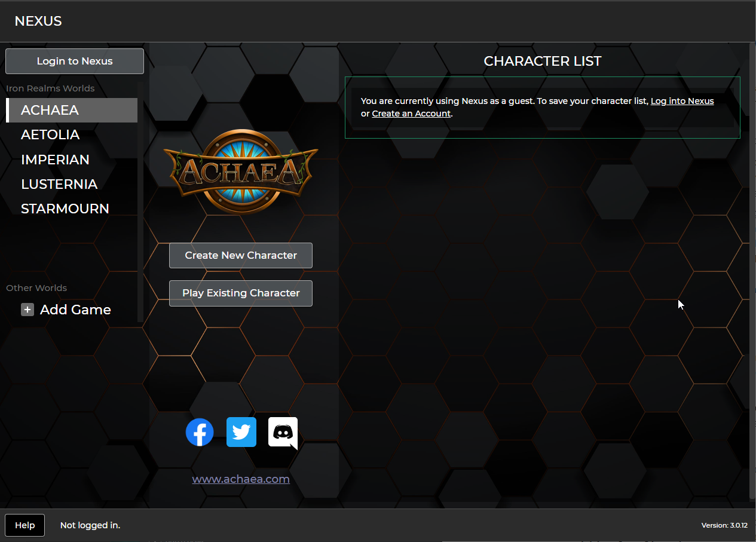Click the Add Game label
756x542 pixels.
(x=75, y=310)
